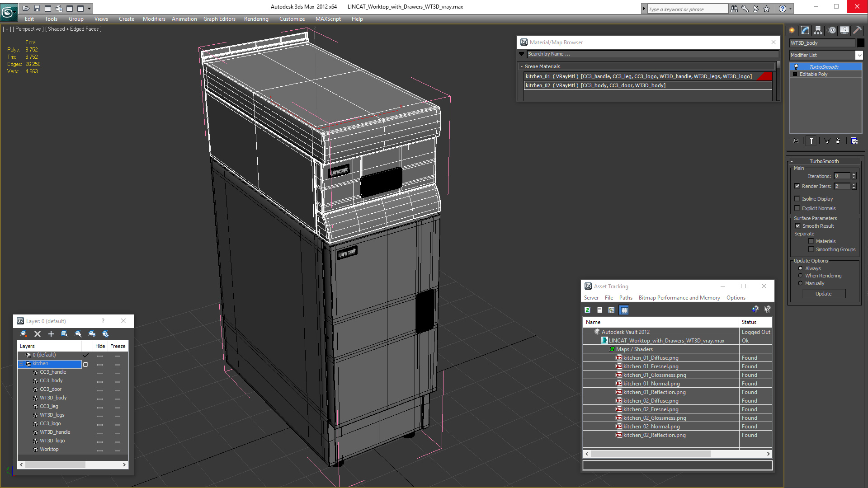Select kitchen_02 VRayMtl material entry

[x=648, y=85]
